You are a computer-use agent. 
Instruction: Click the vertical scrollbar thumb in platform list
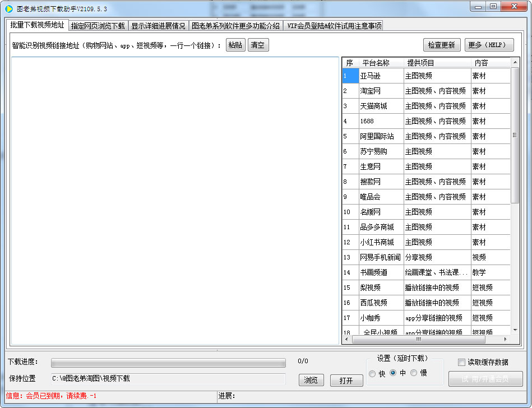(515, 135)
